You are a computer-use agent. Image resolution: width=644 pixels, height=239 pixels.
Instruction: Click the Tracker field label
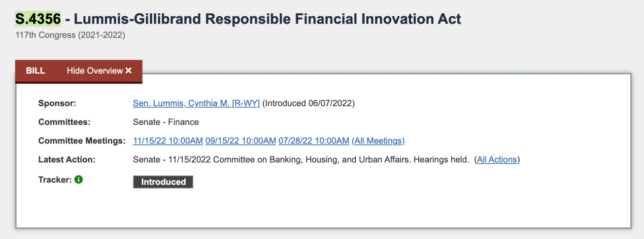(x=54, y=180)
